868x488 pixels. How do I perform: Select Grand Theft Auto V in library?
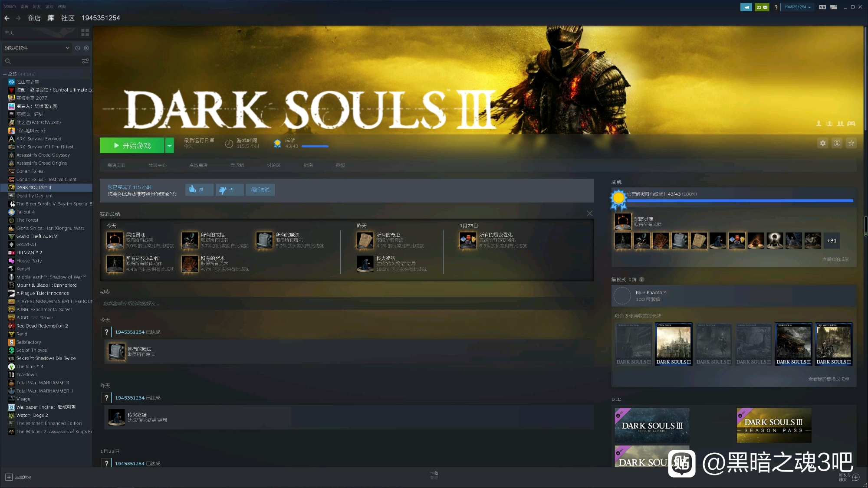tap(37, 236)
